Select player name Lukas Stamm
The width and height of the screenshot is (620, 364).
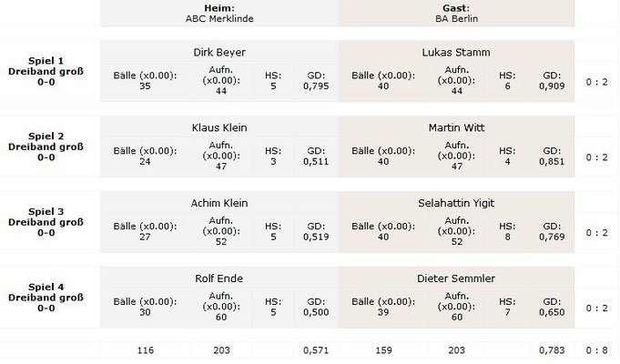click(456, 52)
